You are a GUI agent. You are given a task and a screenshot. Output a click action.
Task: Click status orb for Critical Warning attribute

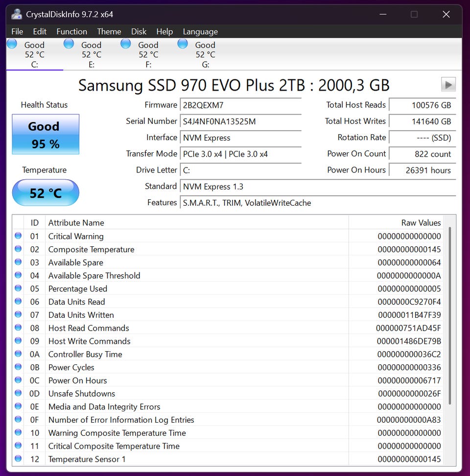click(18, 236)
